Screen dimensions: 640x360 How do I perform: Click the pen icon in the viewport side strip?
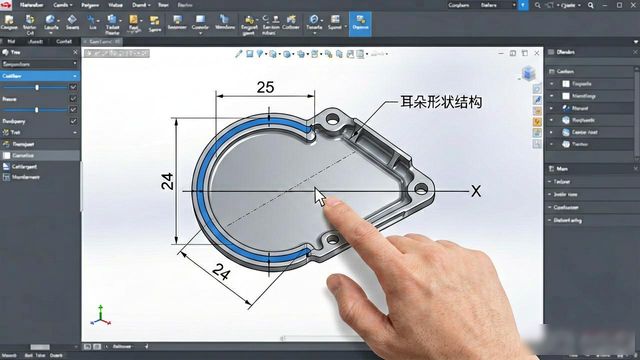[537, 100]
